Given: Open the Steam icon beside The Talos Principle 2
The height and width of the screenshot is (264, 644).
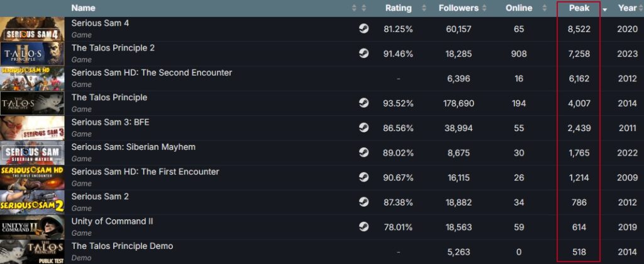Looking at the screenshot, I should click(x=364, y=54).
